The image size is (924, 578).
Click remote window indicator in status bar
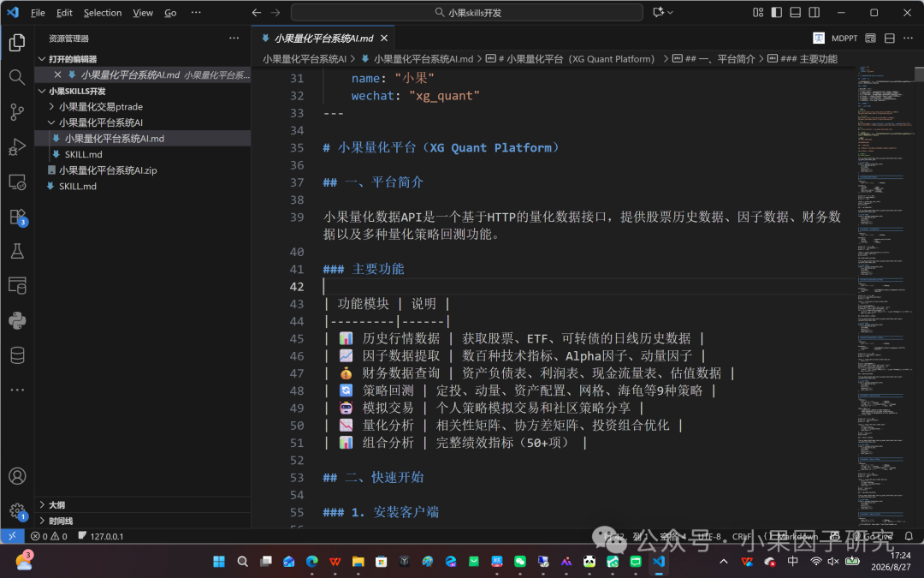point(12,536)
